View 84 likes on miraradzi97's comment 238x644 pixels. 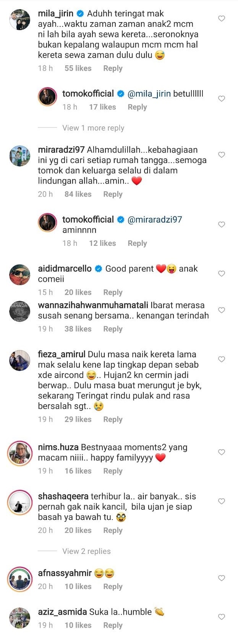coord(78,194)
